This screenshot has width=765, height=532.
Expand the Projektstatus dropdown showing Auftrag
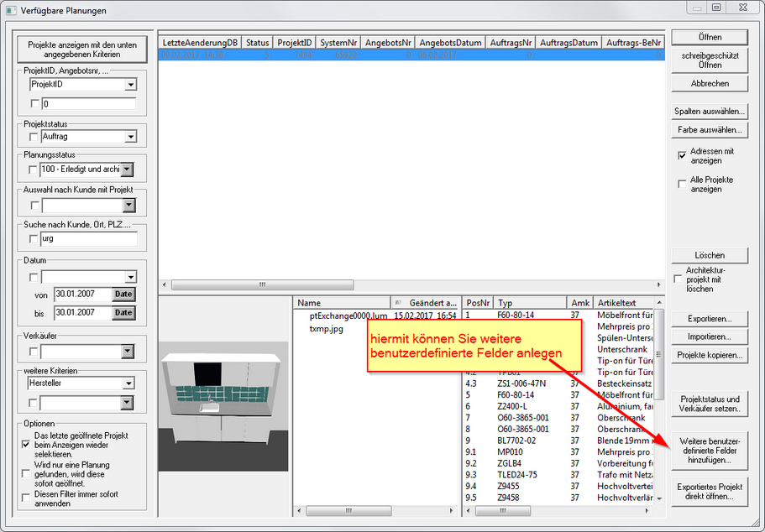(130, 137)
